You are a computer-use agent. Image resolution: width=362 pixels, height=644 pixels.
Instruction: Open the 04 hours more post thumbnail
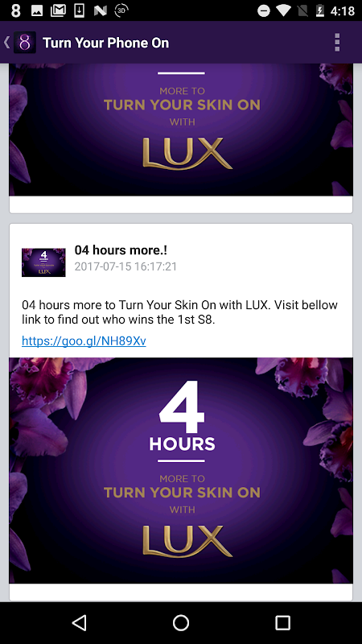43,262
